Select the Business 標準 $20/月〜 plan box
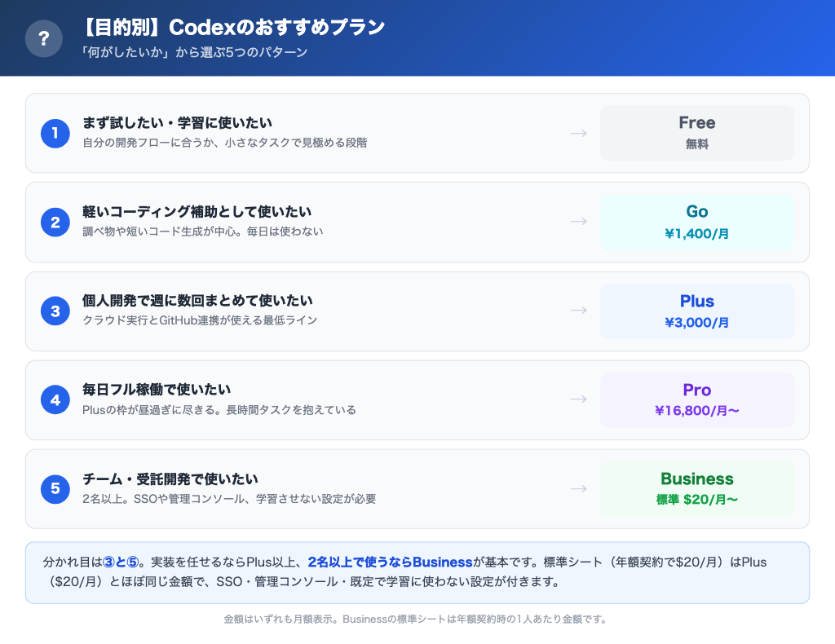The image size is (835, 644). (697, 488)
